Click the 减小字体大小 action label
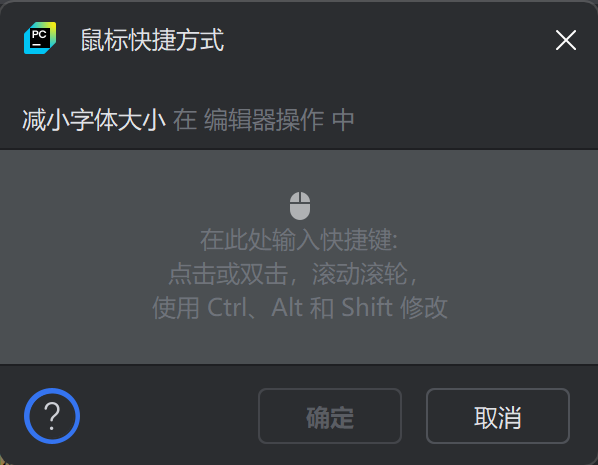 click(94, 120)
